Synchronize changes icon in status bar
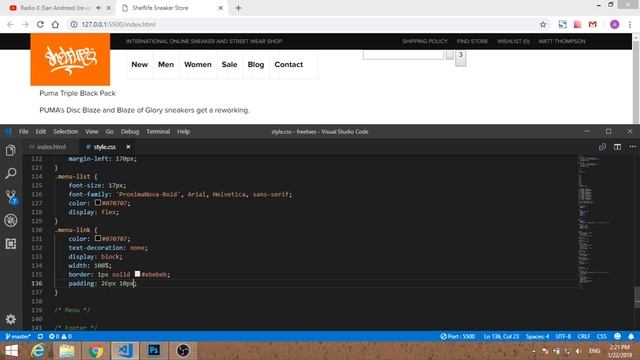The width and height of the screenshot is (640, 360). (x=40, y=336)
